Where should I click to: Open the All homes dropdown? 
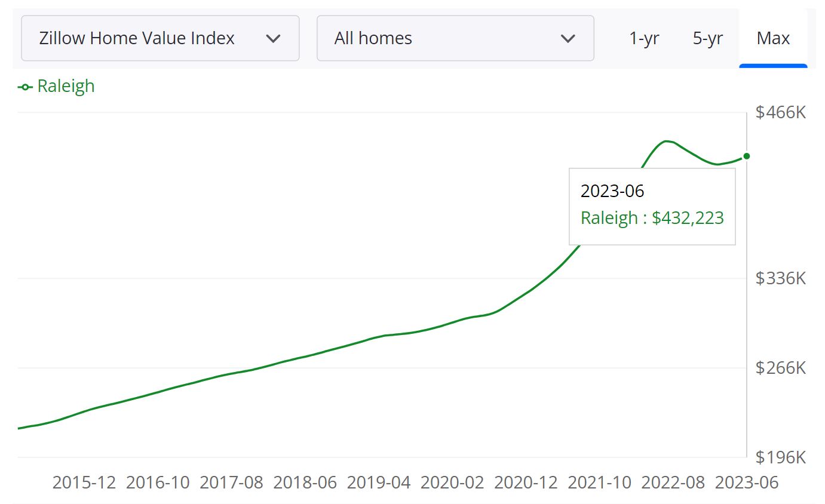(x=455, y=38)
